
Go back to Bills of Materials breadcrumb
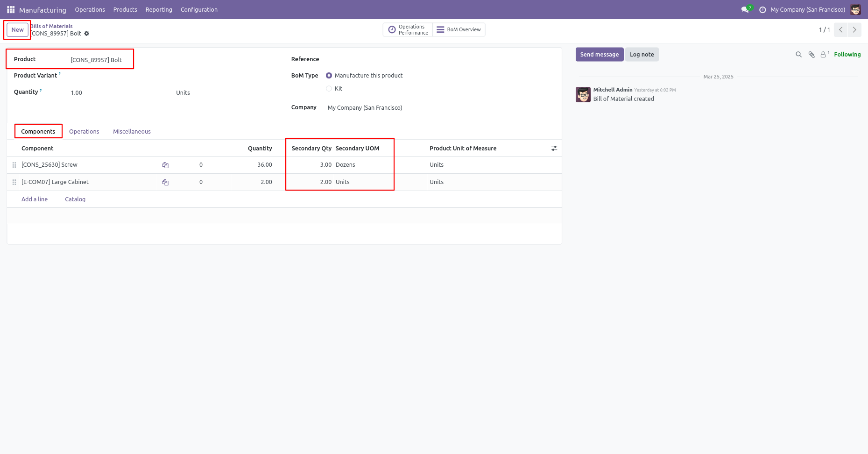(x=51, y=26)
